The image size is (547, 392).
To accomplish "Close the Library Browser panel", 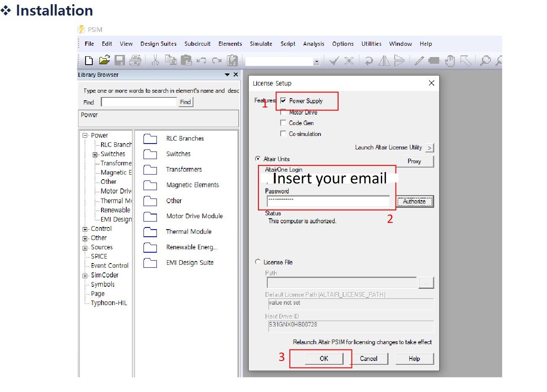I will click(x=236, y=75).
